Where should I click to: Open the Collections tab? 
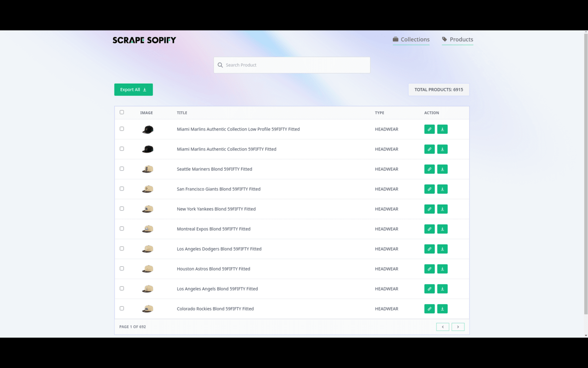(411, 40)
